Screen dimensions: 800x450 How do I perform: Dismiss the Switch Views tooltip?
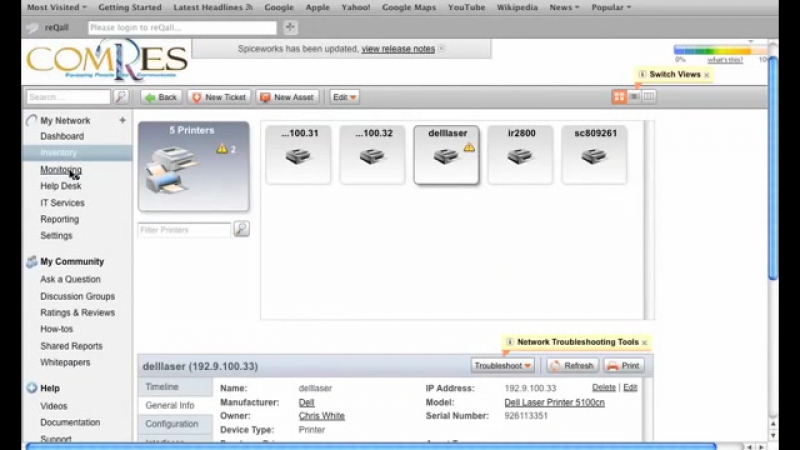(707, 75)
